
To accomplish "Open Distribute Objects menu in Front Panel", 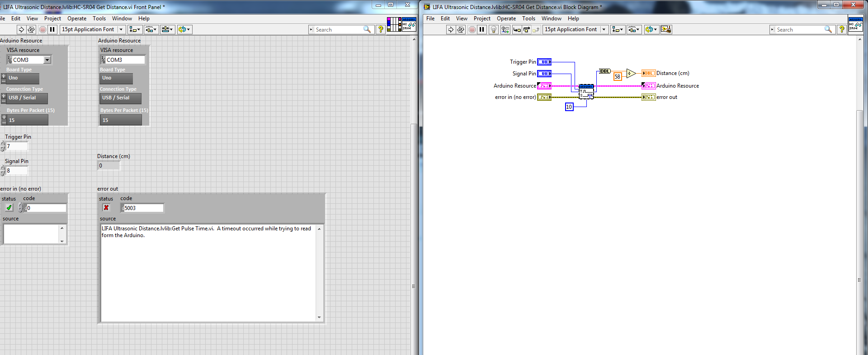I will point(151,29).
